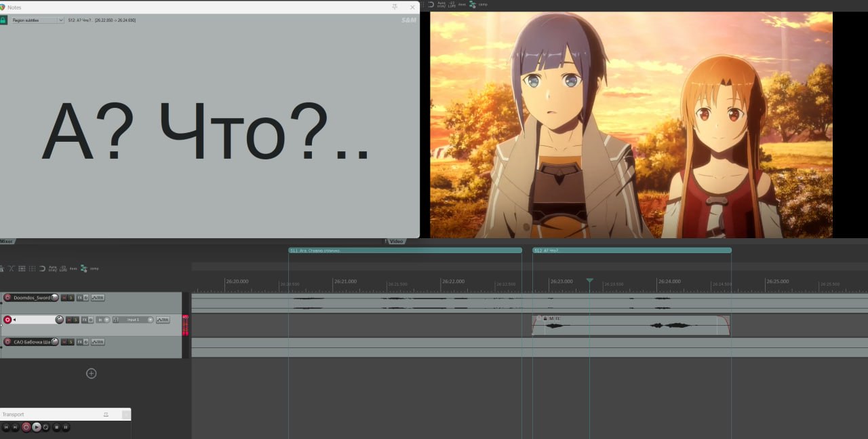Toggle auto-crossfade icon in track toolbar
Viewport: 868px width, 439px height.
[12, 269]
